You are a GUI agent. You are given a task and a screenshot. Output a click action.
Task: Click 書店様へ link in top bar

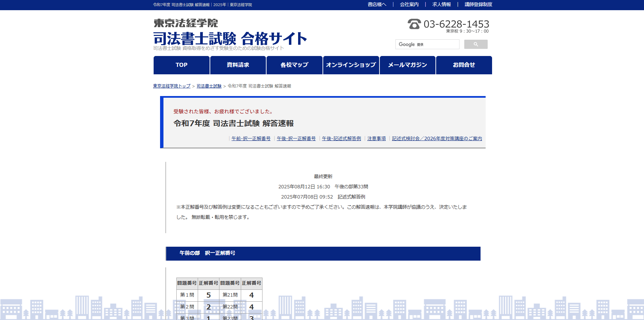pos(377,4)
